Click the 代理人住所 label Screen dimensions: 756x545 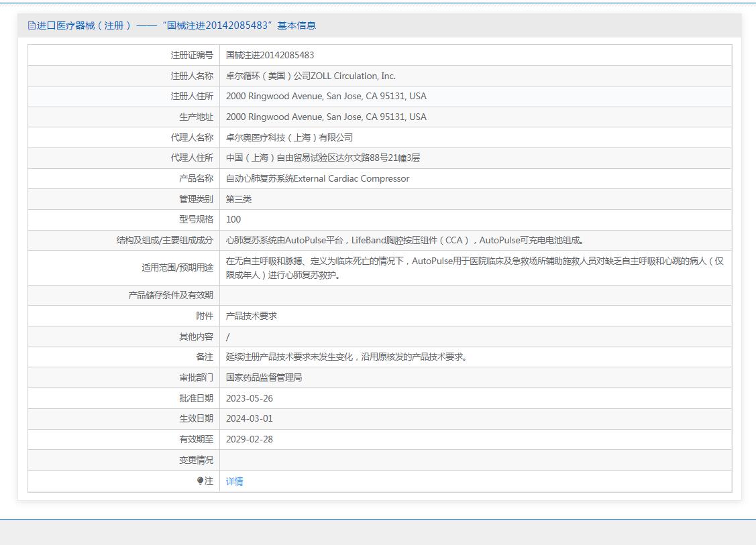point(192,158)
